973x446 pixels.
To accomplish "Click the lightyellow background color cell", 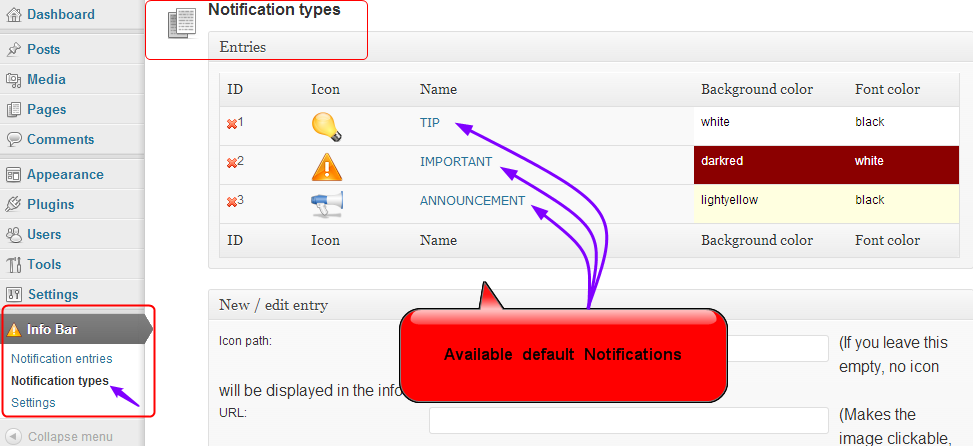I will point(771,204).
